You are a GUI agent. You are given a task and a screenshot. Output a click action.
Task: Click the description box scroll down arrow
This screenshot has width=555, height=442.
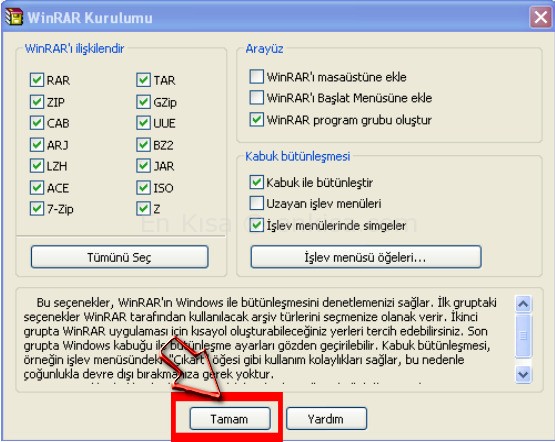[523, 374]
